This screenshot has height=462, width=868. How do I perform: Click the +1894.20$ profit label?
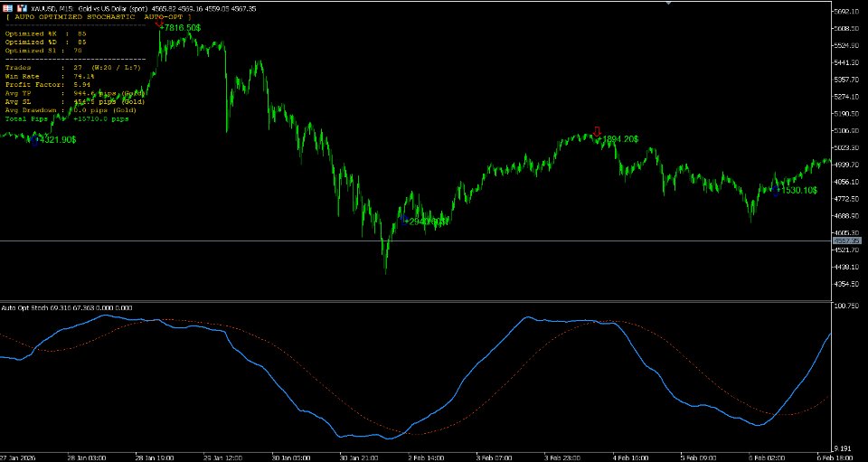click(x=618, y=139)
